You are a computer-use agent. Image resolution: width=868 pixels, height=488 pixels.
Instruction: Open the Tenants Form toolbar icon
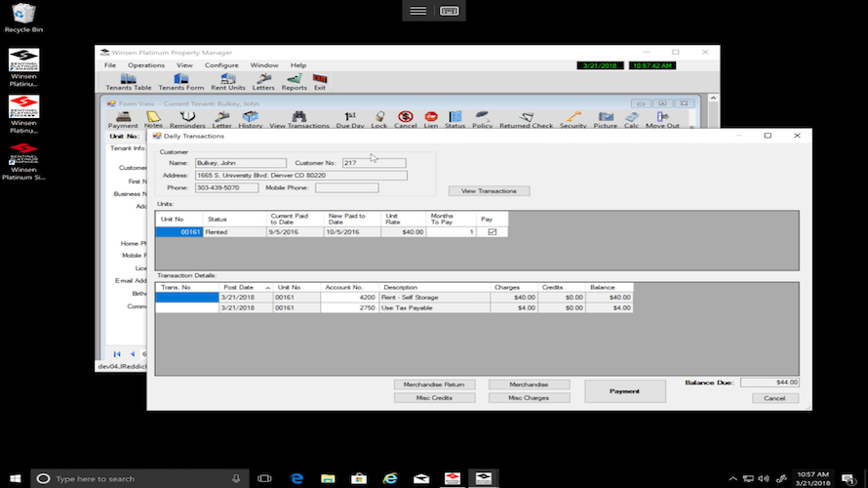coord(181,82)
